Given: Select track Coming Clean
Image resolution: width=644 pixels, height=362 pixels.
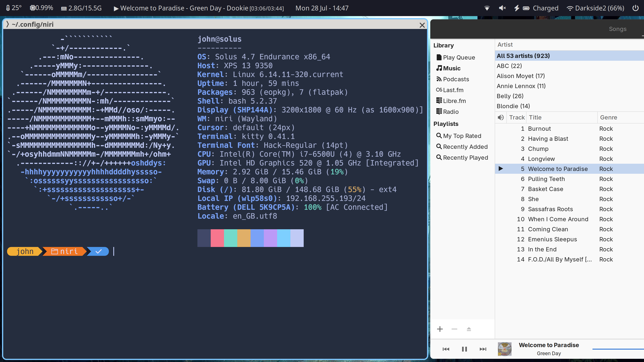Looking at the screenshot, I should pos(570,229).
